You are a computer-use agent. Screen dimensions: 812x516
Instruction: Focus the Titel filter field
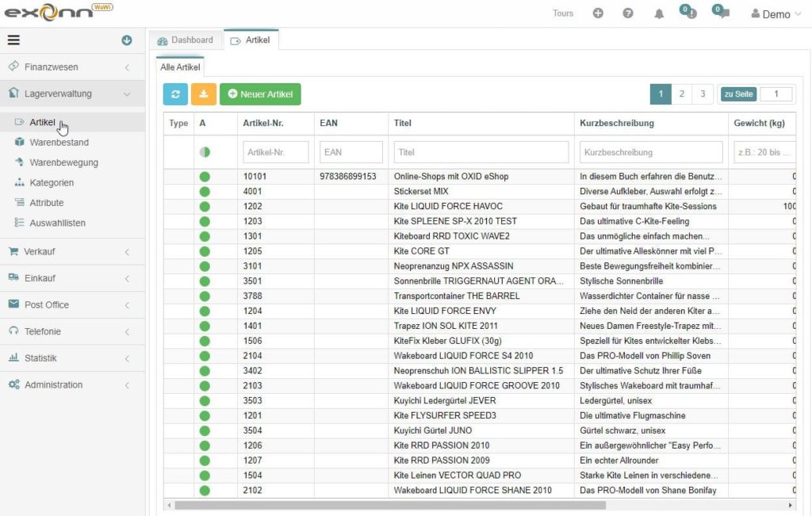[481, 152]
